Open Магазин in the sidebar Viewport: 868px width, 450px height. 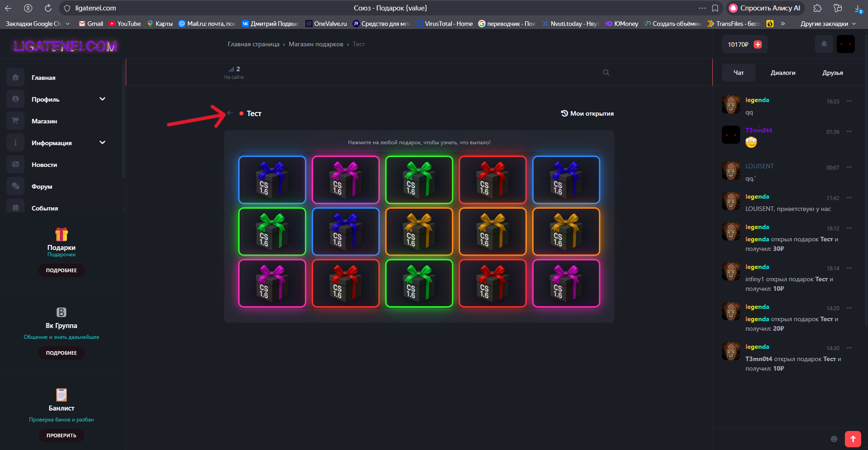[x=44, y=121]
